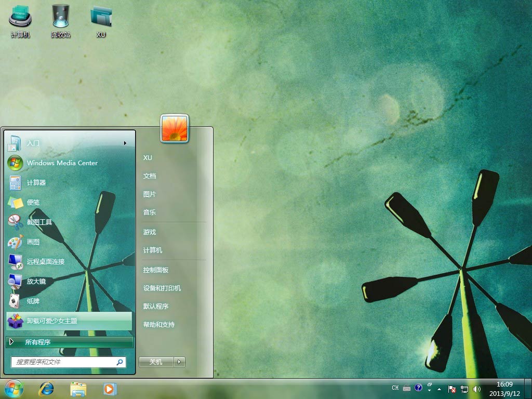The image size is (532, 399).
Task: Launch Paint (画图) from the Start menu
Action: click(33, 242)
